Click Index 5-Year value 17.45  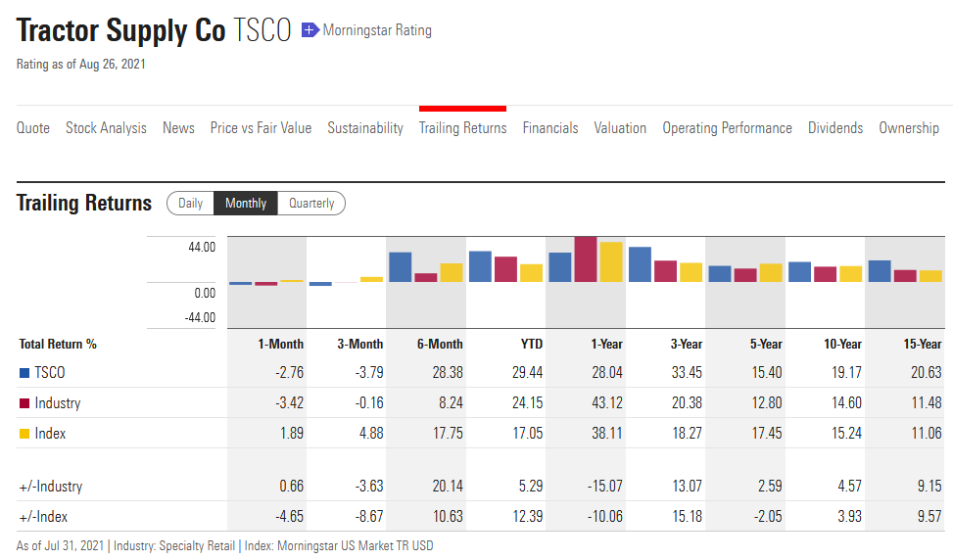point(767,433)
